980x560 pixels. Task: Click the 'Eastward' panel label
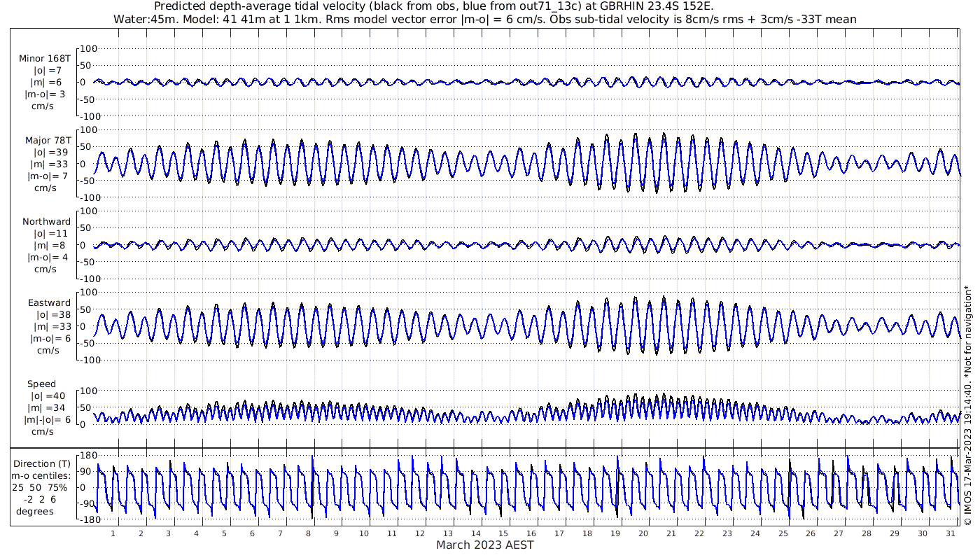49,303
